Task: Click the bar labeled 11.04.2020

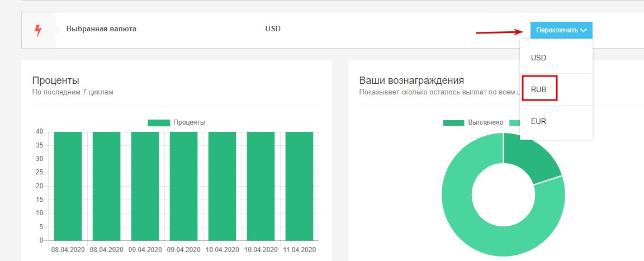Action: click(x=300, y=186)
